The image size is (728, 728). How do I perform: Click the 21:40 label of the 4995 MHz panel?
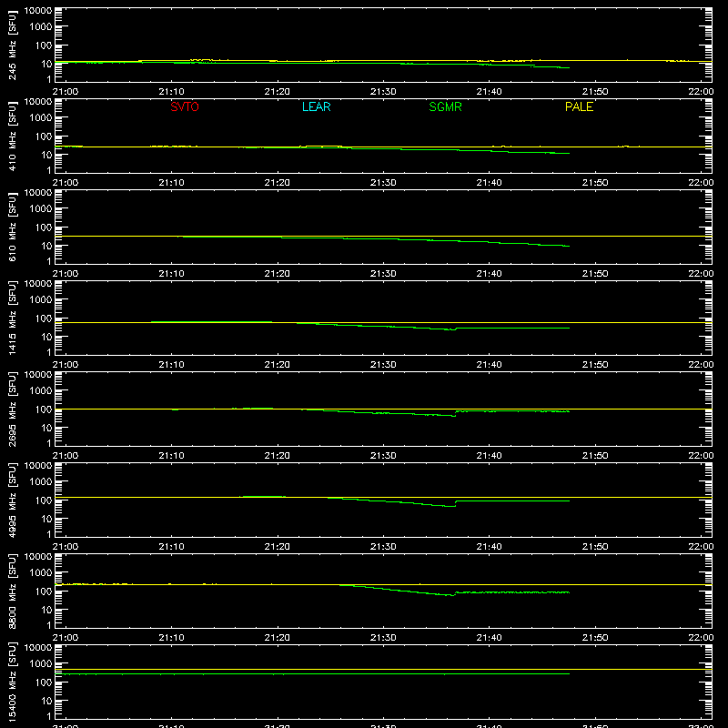click(489, 547)
